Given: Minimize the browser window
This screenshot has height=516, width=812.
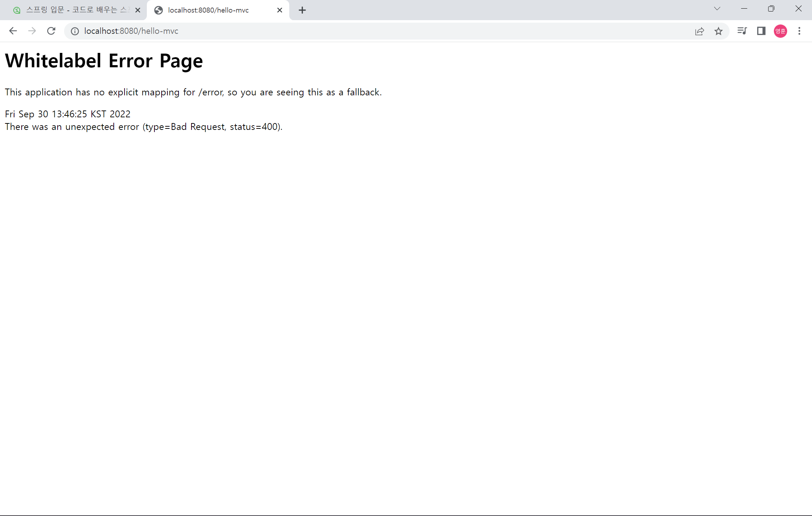Looking at the screenshot, I should tap(744, 9).
